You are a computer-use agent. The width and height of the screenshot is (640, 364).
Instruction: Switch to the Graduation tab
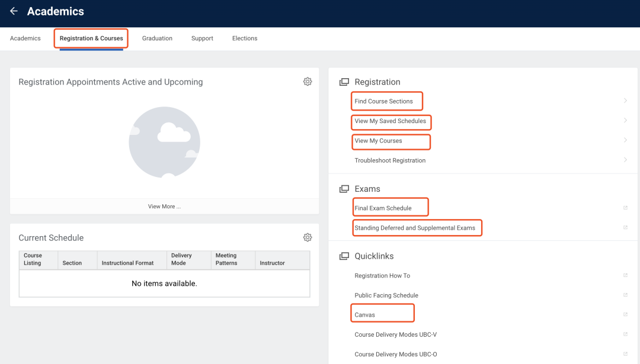157,38
